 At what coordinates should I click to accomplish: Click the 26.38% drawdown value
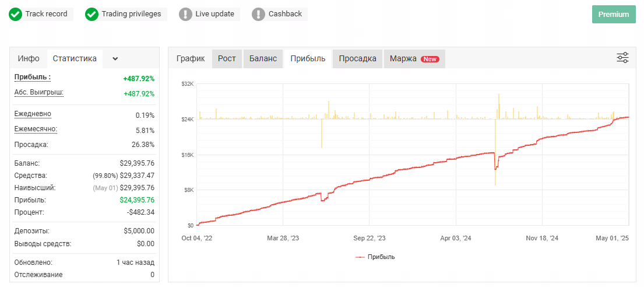coord(144,145)
